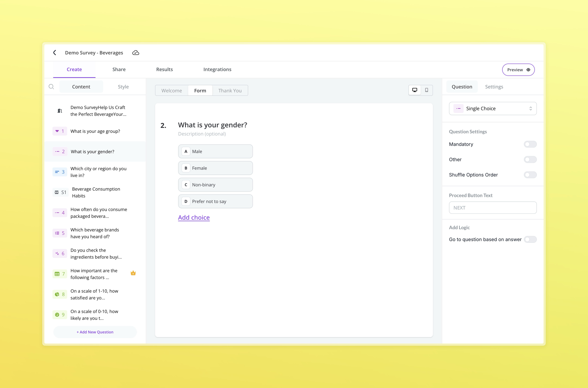Click question 1 dropdown type icon
The height and width of the screenshot is (388, 588).
[57, 131]
